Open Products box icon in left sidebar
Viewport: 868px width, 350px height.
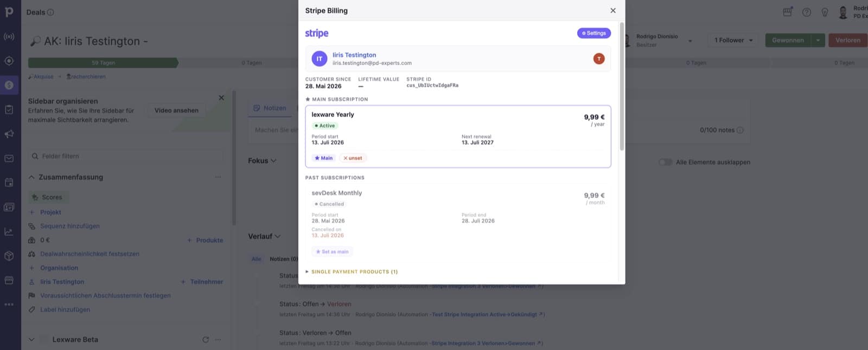click(9, 256)
